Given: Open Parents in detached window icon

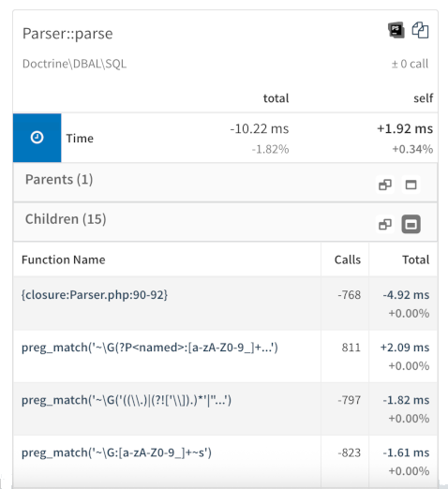Looking at the screenshot, I should 385,185.
